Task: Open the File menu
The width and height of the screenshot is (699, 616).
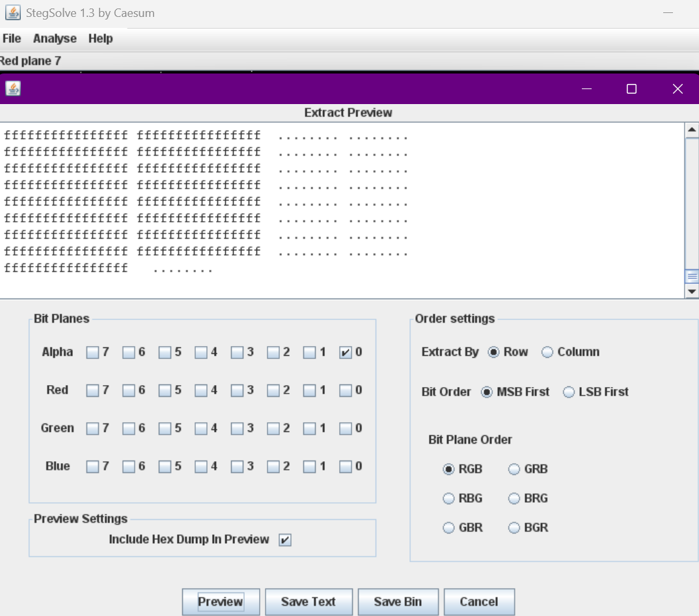Action: (x=12, y=38)
